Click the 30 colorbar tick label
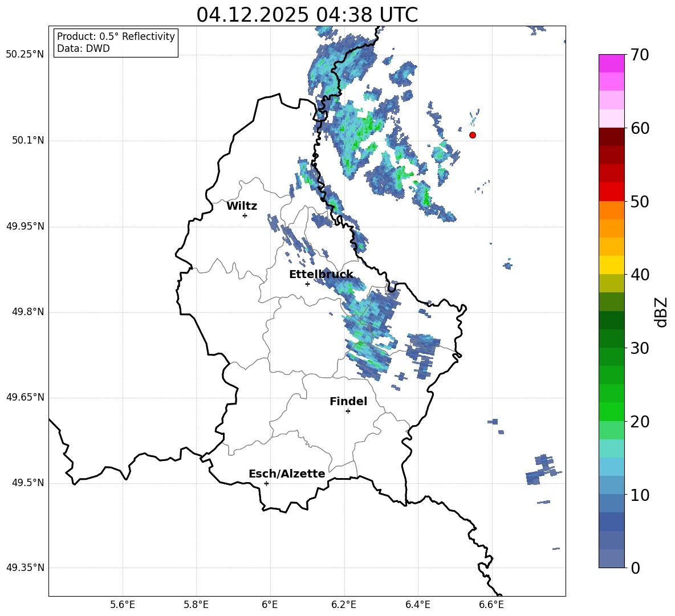The image size is (675, 616). (x=640, y=348)
